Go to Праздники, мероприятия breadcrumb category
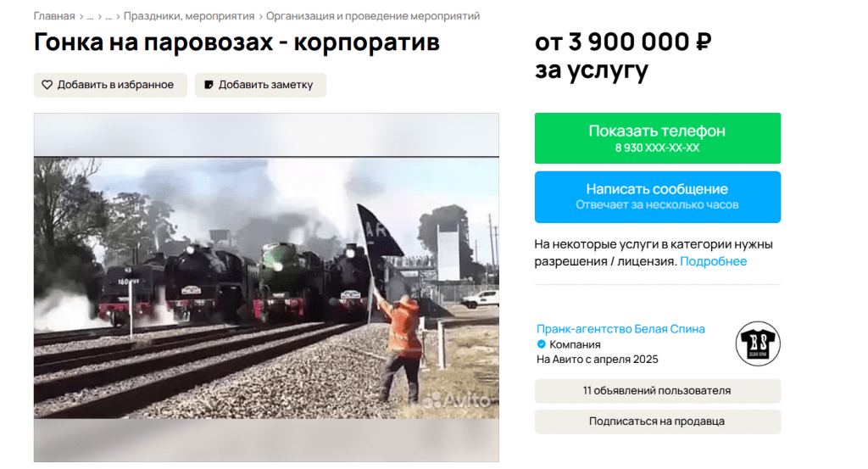 coord(189,16)
